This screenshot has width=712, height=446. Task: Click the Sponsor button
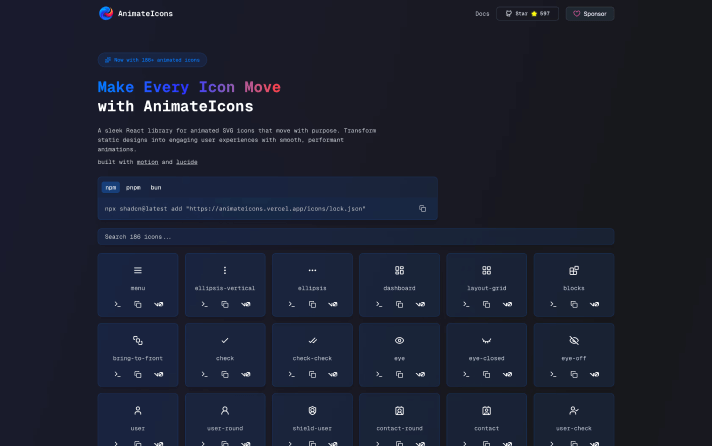click(590, 14)
